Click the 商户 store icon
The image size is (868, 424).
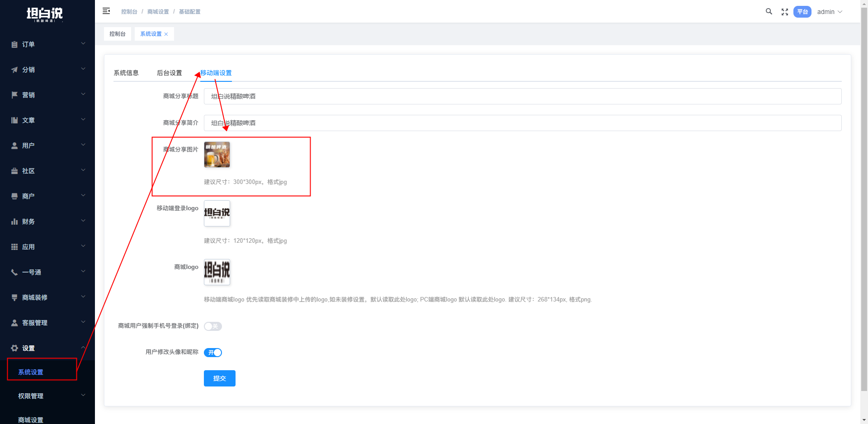(x=14, y=196)
